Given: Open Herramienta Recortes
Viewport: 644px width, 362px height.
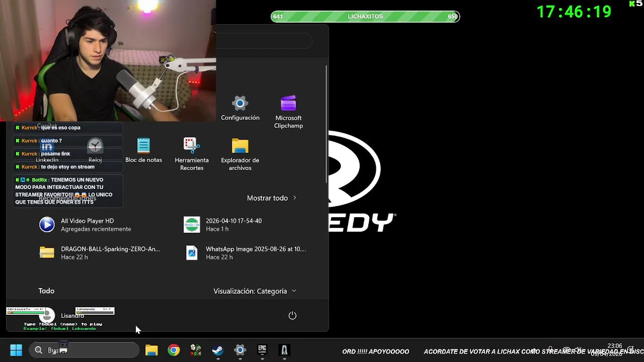Looking at the screenshot, I should point(192,154).
